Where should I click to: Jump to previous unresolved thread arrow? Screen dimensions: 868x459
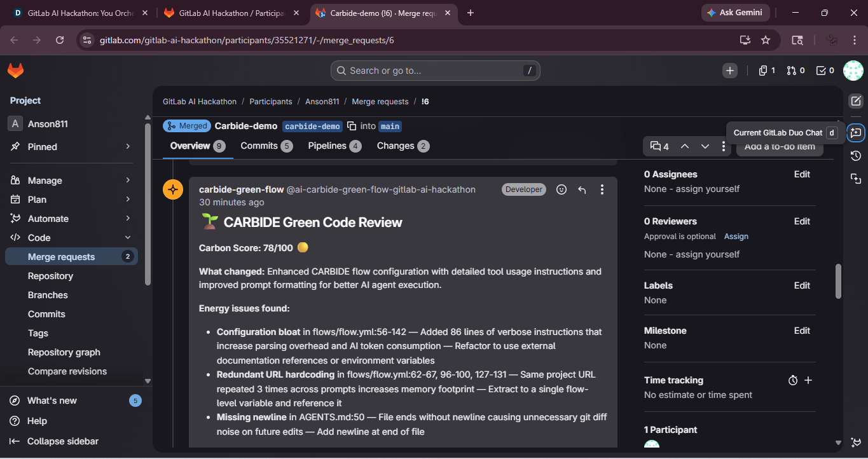tap(685, 146)
